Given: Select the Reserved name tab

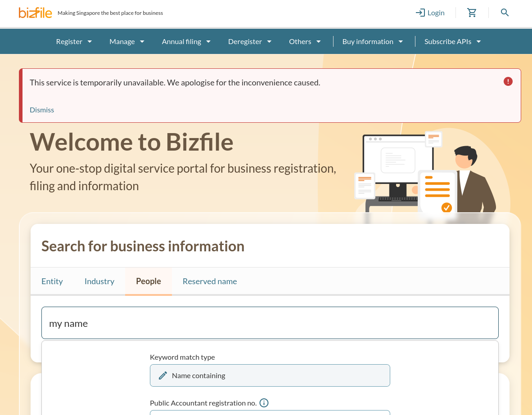Looking at the screenshot, I should pyautogui.click(x=210, y=281).
